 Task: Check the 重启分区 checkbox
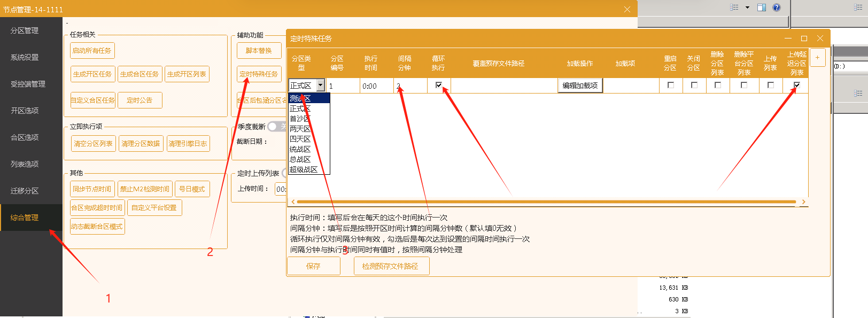(x=671, y=85)
